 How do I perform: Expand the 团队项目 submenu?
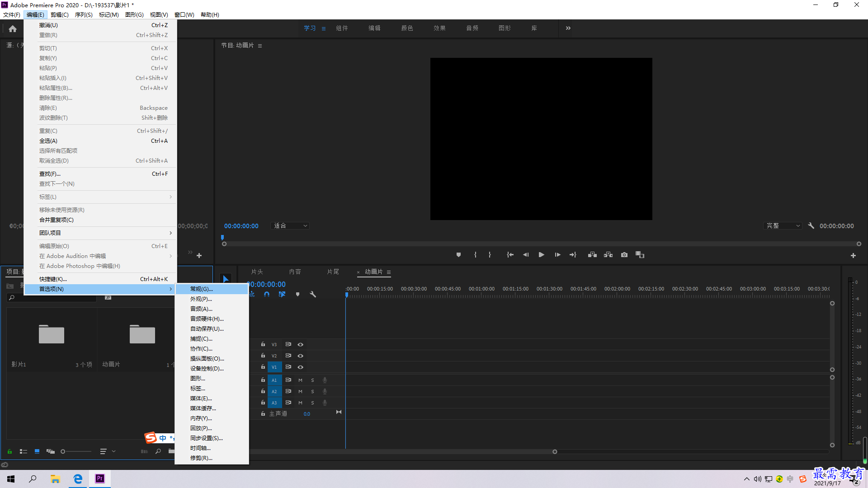[x=100, y=233]
